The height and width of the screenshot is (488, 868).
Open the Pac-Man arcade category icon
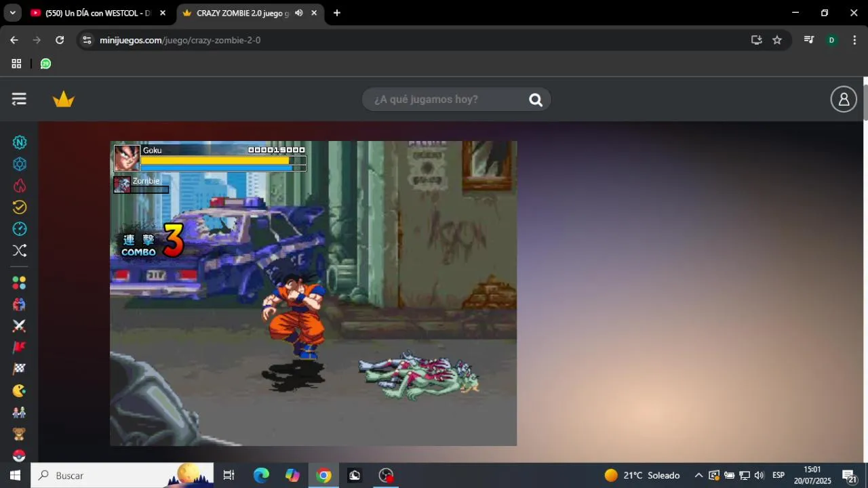20,390
